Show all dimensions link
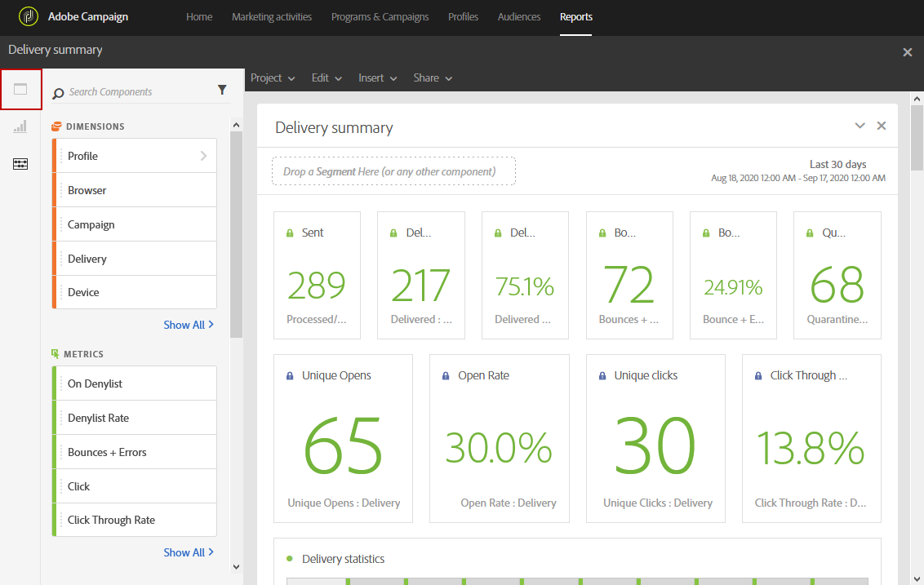Screen dimensions: 924x585 189,325
